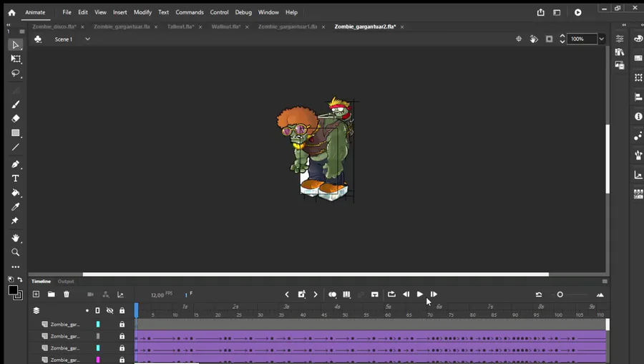The height and width of the screenshot is (364, 644).
Task: Select the Paint Bucket tool
Action: coord(16,193)
